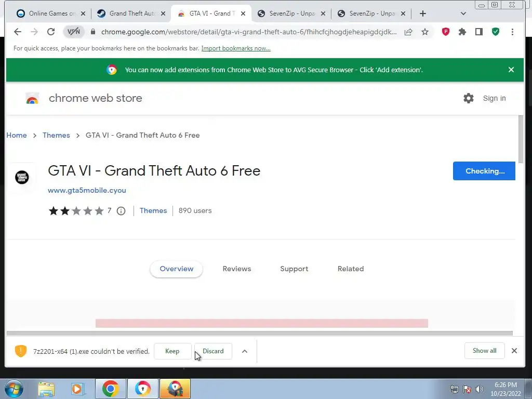This screenshot has height=399, width=532.
Task: Reload the page with the refresh icon
Action: pos(51,32)
